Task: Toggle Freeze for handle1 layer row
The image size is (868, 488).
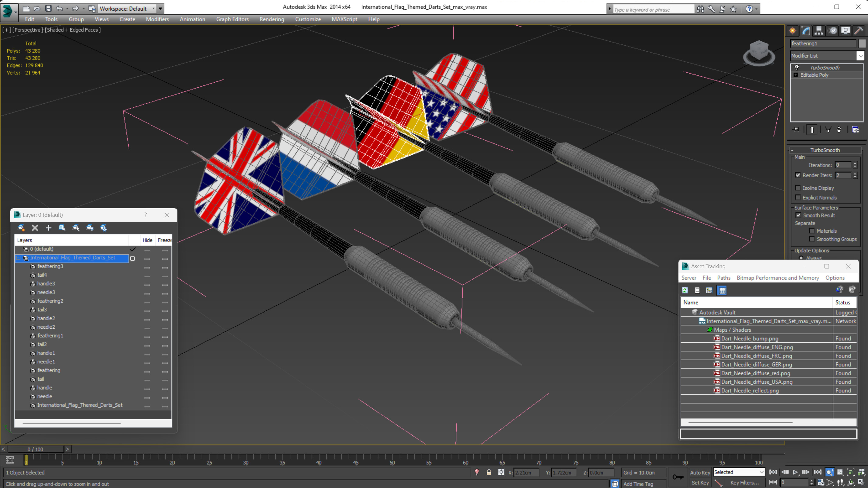Action: (165, 354)
